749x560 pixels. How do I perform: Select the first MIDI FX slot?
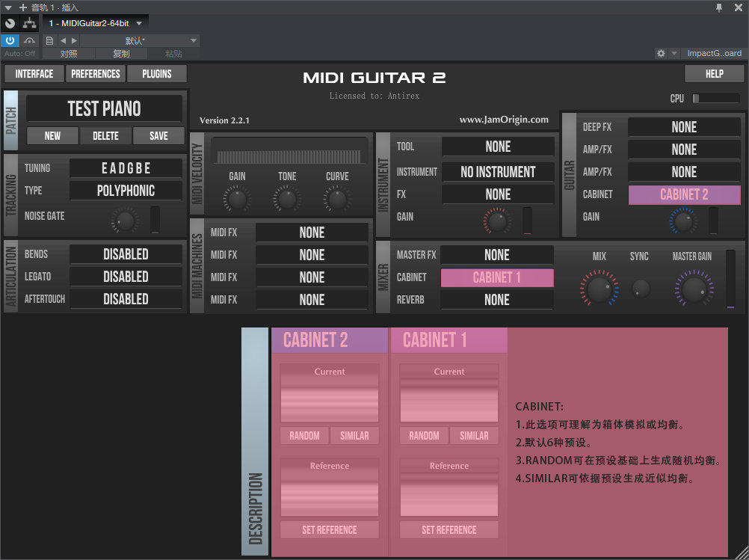tap(312, 233)
